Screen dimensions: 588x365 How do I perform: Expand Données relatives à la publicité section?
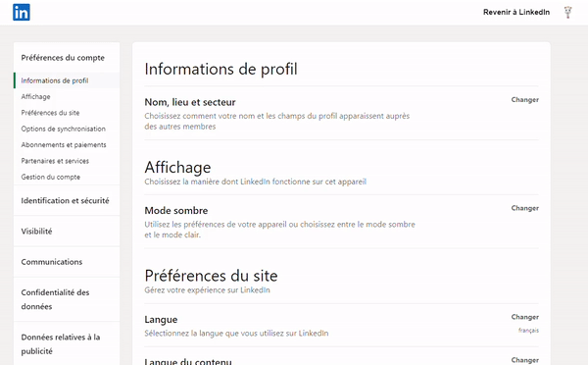(x=61, y=344)
